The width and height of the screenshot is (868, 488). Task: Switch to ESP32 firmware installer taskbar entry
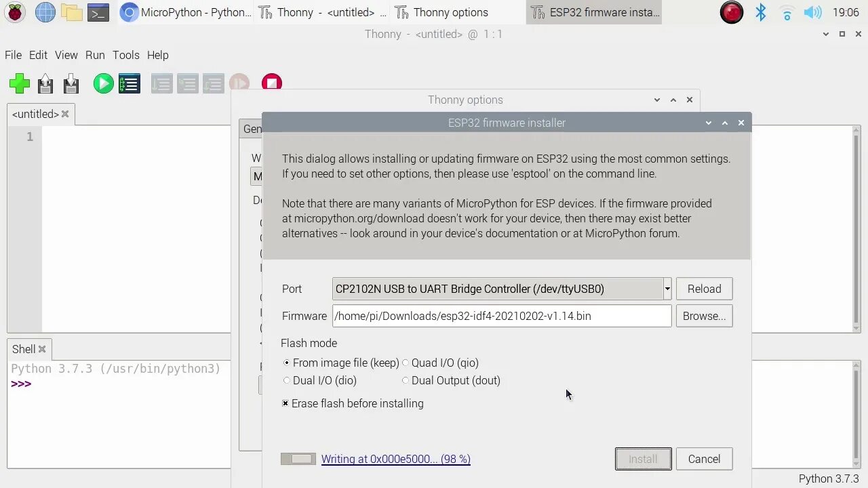click(593, 12)
